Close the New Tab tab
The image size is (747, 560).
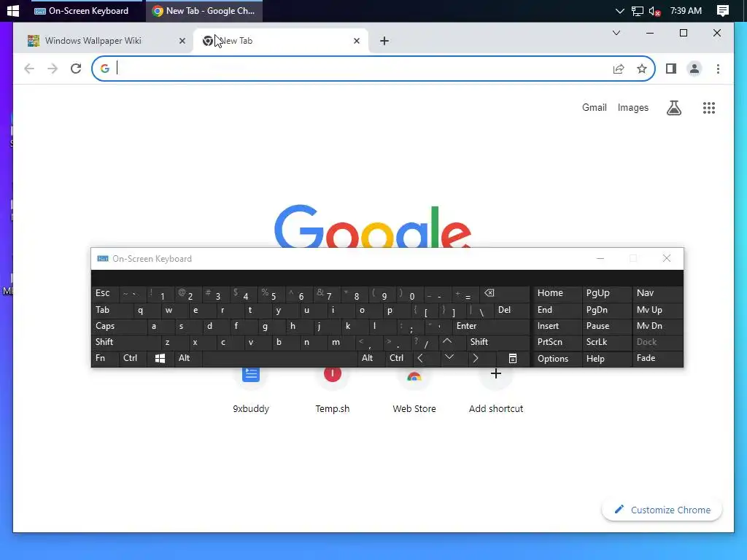pyautogui.click(x=356, y=41)
